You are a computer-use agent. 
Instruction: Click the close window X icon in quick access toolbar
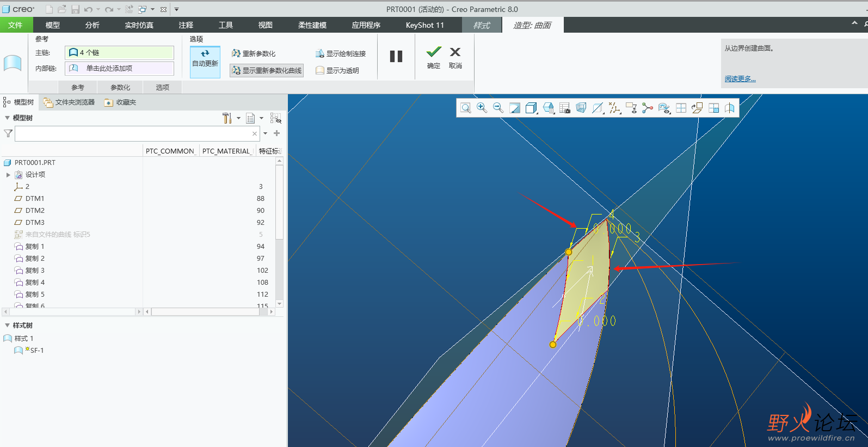pos(163,9)
